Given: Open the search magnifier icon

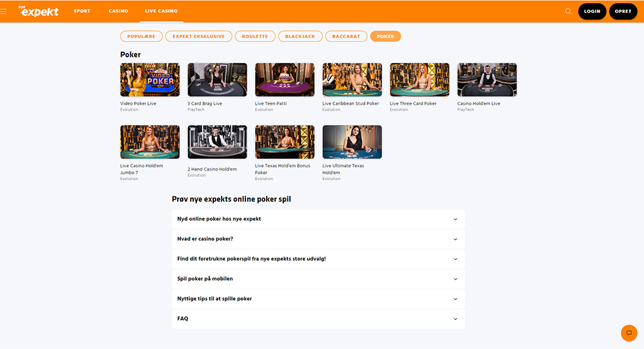Looking at the screenshot, I should pos(568,12).
